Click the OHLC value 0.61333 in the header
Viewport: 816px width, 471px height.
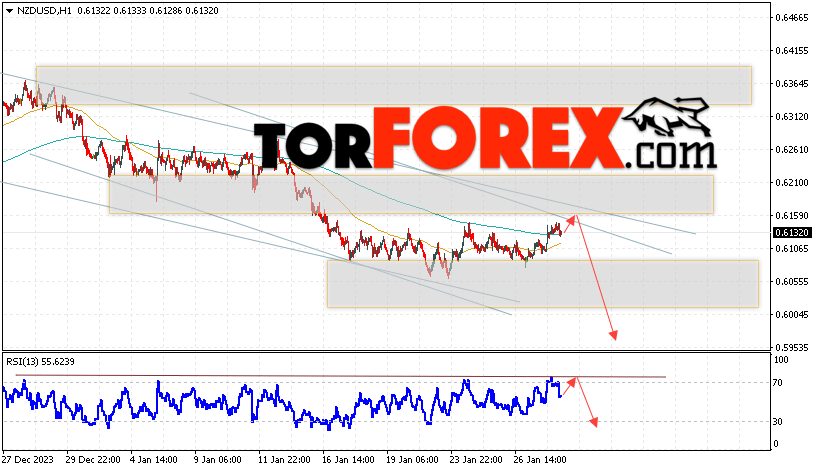tap(129, 10)
